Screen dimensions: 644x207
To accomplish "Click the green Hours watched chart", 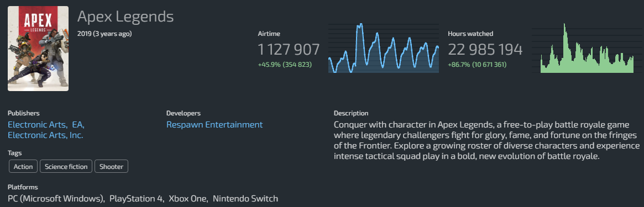I will (x=587, y=48).
